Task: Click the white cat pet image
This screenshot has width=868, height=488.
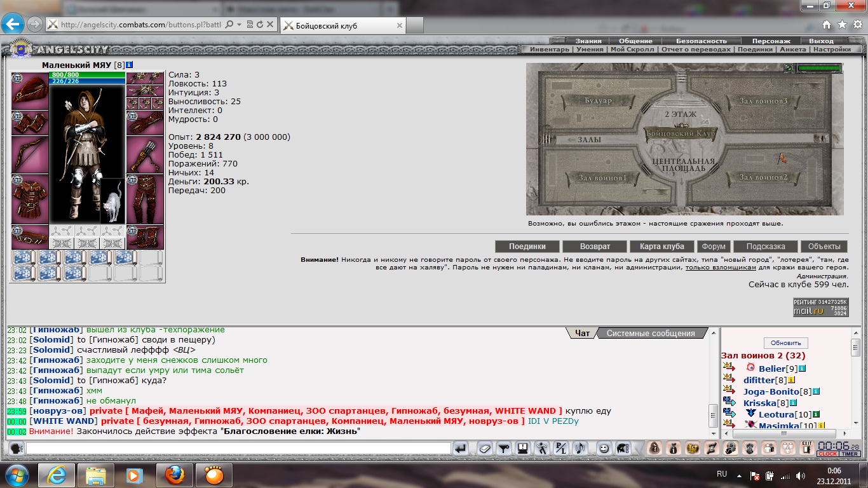Action: coord(112,201)
